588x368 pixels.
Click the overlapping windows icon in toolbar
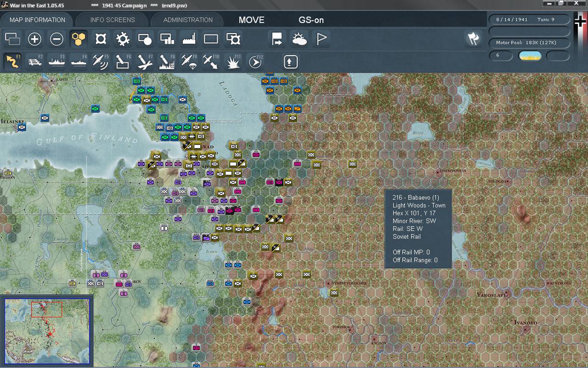pyautogui.click(x=12, y=39)
